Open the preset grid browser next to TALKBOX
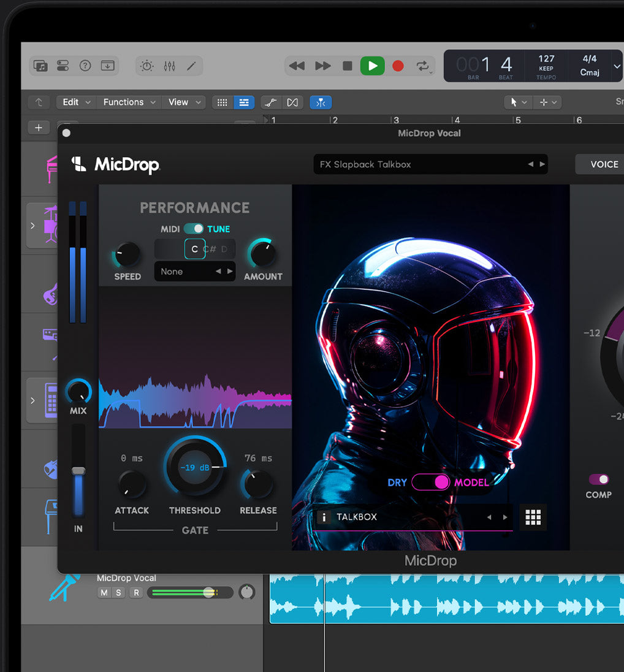Viewport: 624px width, 672px height. [x=533, y=517]
